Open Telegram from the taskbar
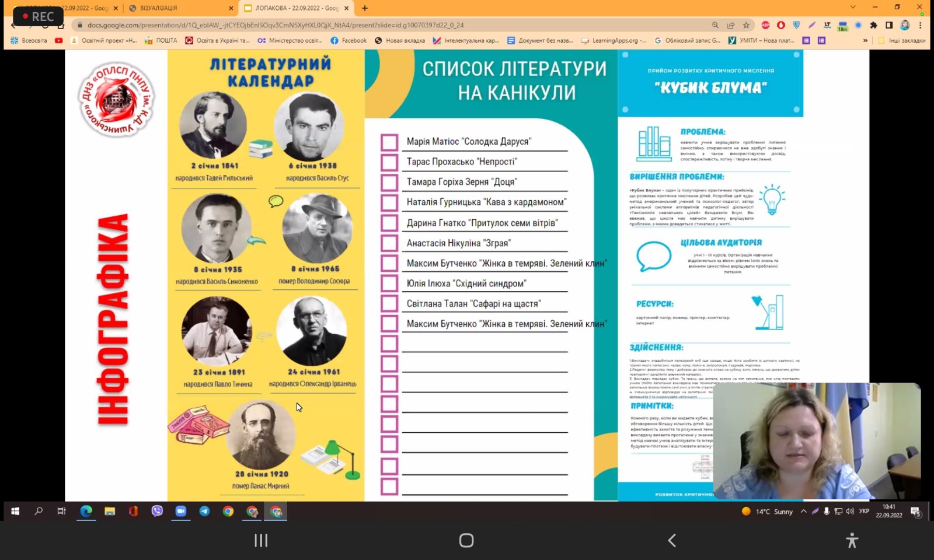This screenshot has height=560, width=934. pos(204,511)
